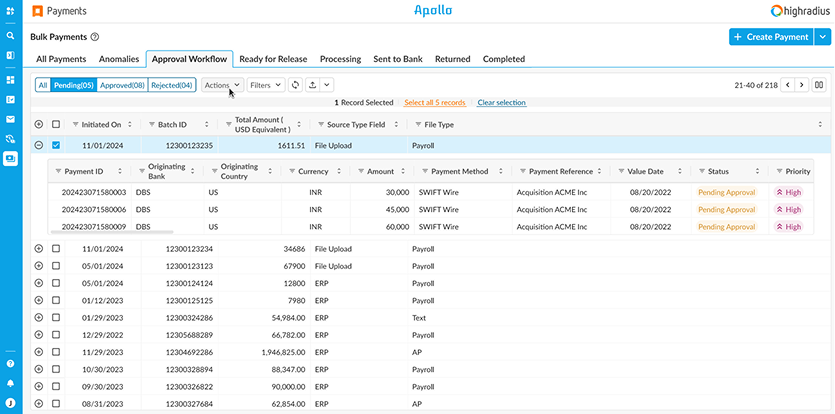835x414 pixels.
Task: Expand the batch 12300123234 row
Action: click(x=38, y=249)
